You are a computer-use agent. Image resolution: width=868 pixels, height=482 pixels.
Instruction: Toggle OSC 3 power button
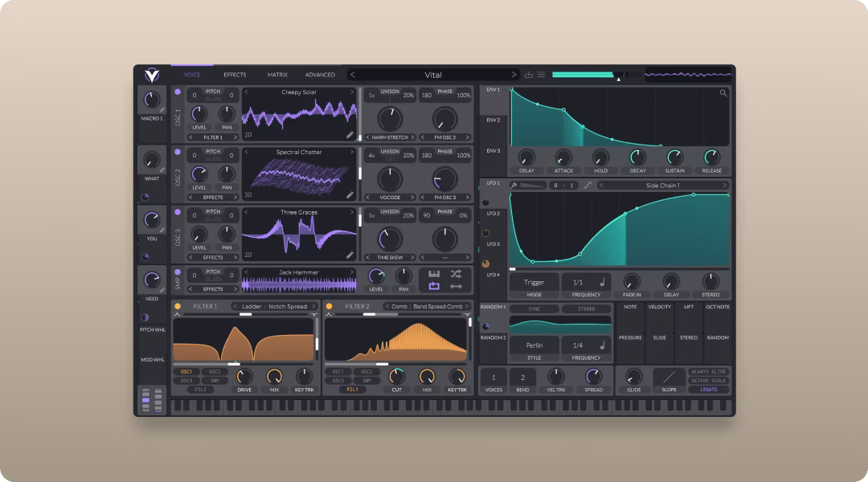tap(178, 212)
